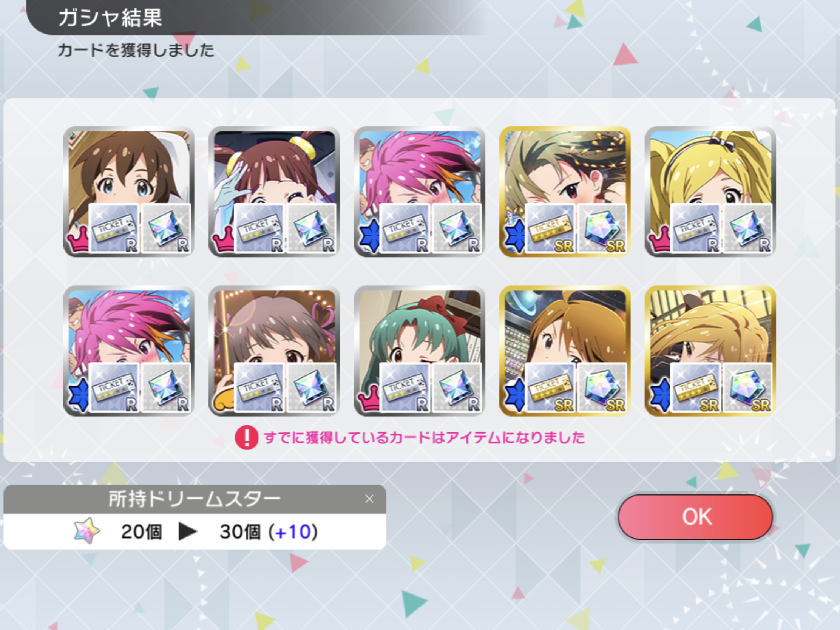Select the SR planet background girl card
The width and height of the screenshot is (840, 630).
tap(565, 351)
